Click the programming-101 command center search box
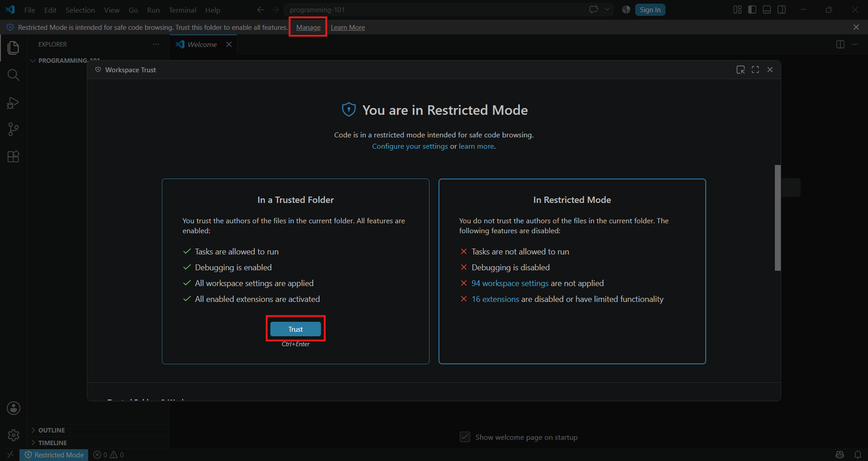Screen dimensions: 868x461 (434, 9)
